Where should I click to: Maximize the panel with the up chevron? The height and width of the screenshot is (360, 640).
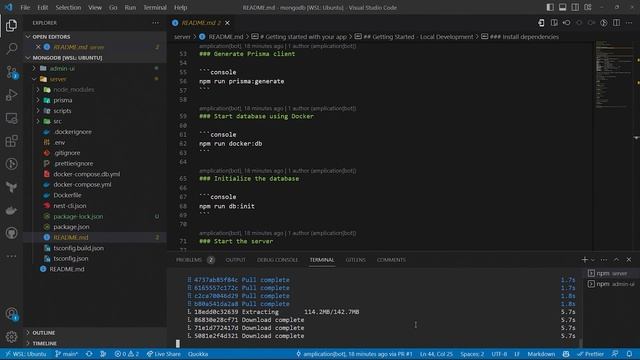point(616,260)
